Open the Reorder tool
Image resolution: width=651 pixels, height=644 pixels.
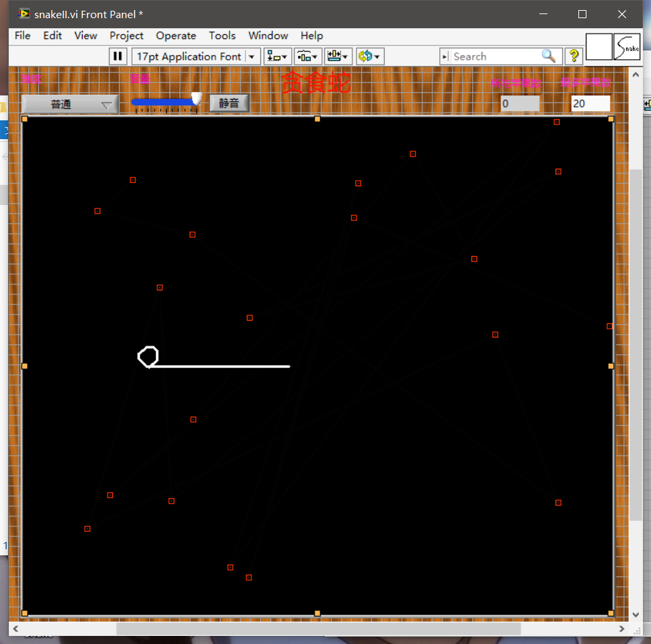coord(369,56)
